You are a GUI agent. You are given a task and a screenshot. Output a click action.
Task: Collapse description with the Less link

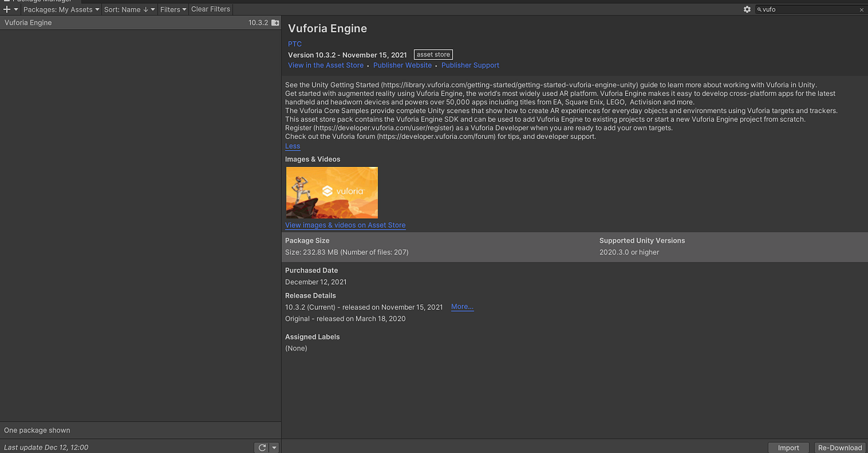coord(293,146)
